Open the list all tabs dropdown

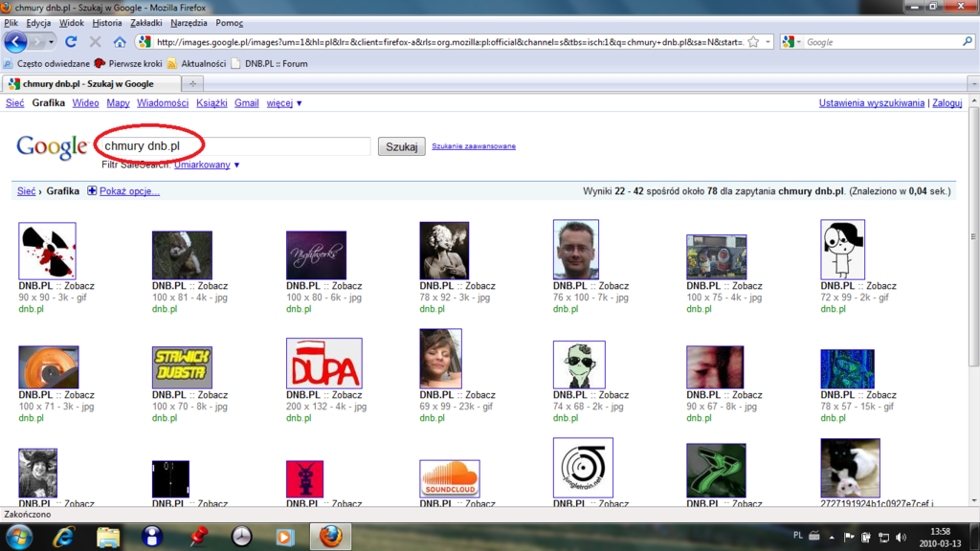tap(973, 84)
